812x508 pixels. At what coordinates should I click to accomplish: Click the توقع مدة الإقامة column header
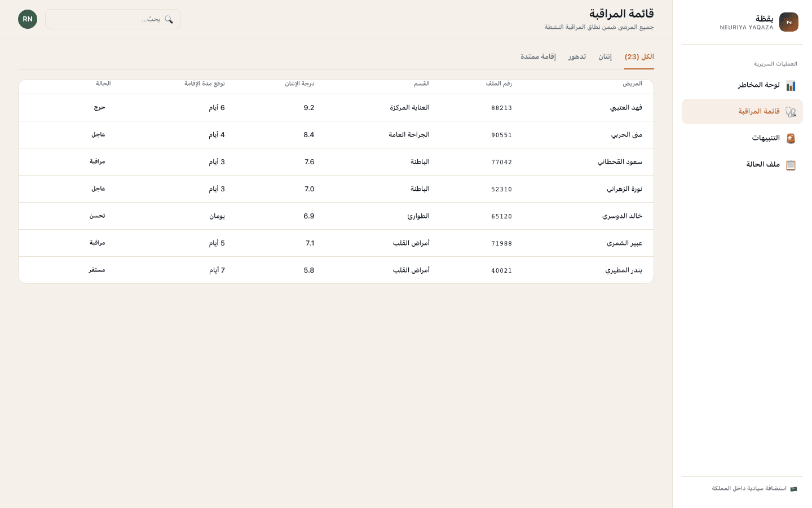[x=205, y=84]
